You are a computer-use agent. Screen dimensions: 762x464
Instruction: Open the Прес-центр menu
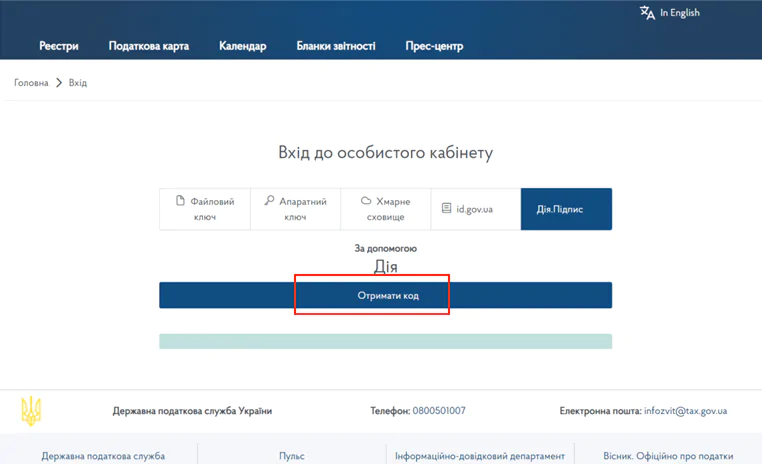[434, 46]
